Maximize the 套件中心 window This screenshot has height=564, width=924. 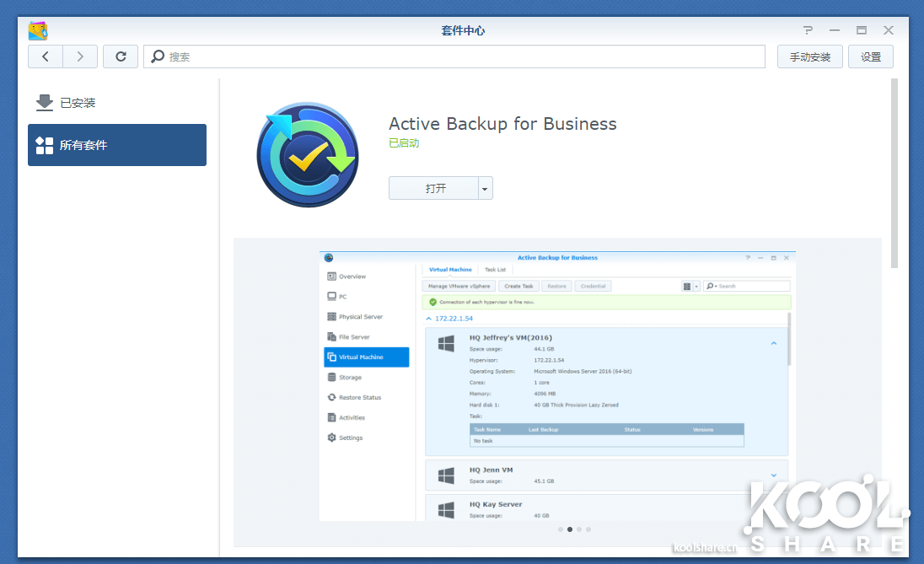[861, 30]
